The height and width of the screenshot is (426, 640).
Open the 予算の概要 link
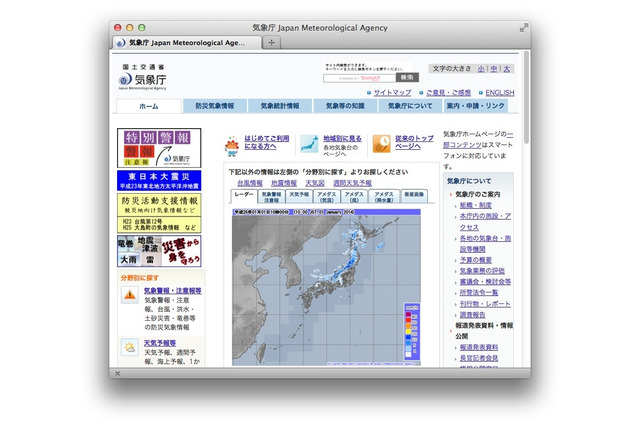click(476, 260)
